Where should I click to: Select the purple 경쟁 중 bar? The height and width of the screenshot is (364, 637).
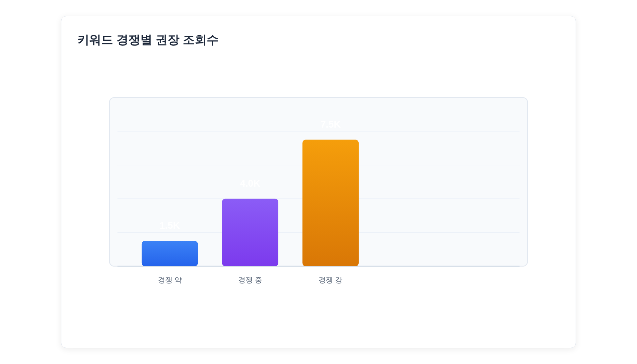250,232
